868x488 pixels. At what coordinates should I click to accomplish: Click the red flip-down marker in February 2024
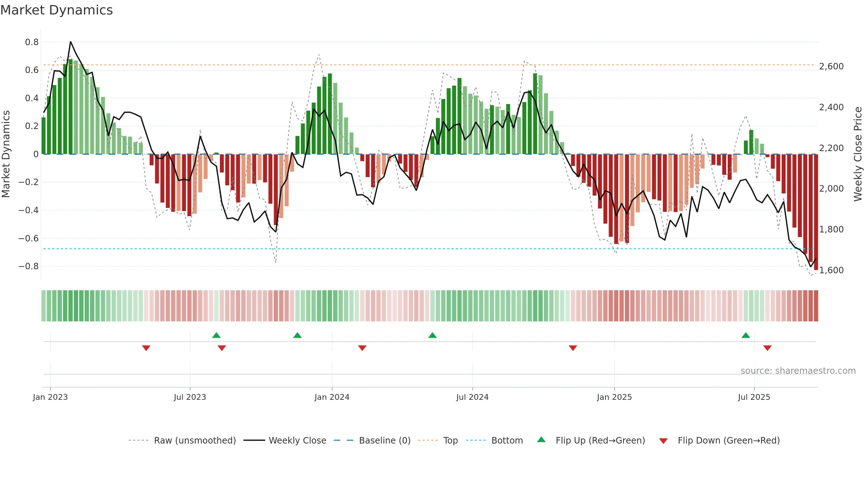coord(362,348)
